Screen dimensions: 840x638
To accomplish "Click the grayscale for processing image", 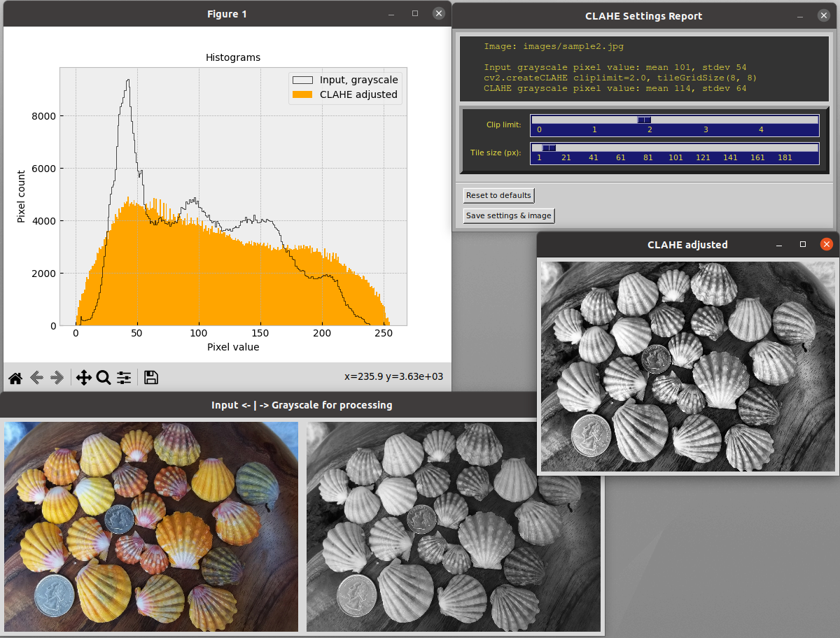I will (x=454, y=526).
